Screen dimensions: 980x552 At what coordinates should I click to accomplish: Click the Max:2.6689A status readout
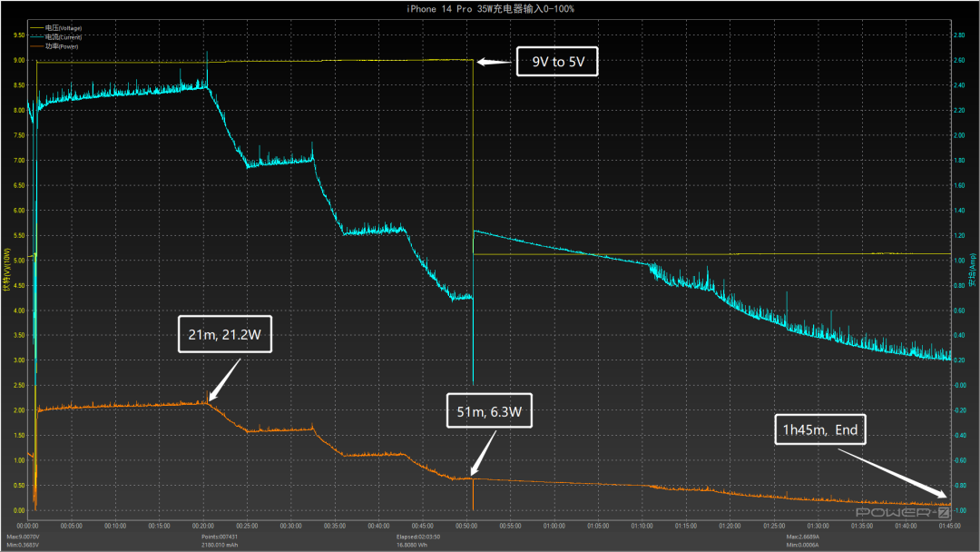point(802,537)
